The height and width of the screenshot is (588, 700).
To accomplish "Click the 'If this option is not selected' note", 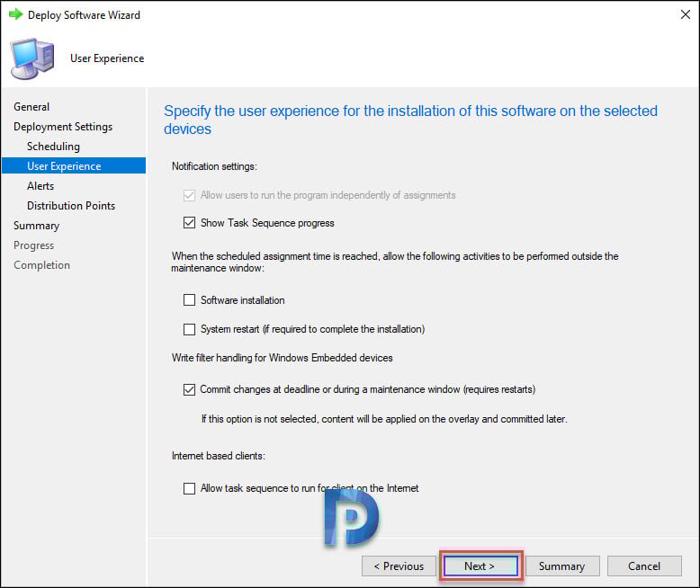I will point(384,419).
